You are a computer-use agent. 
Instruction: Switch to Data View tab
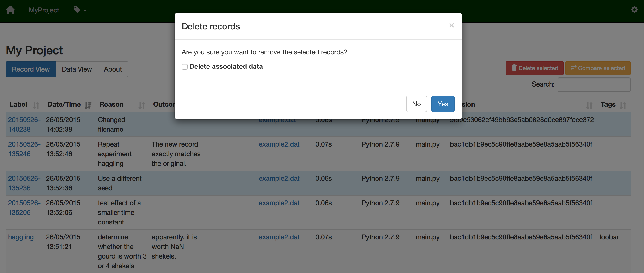(77, 69)
